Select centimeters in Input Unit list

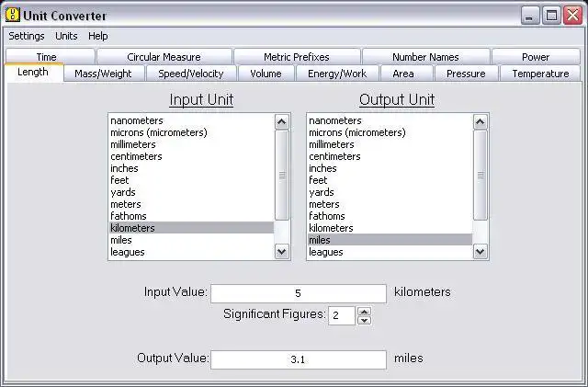pyautogui.click(x=191, y=156)
